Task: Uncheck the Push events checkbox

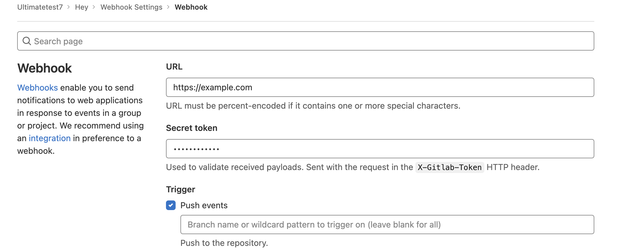Action: [171, 205]
